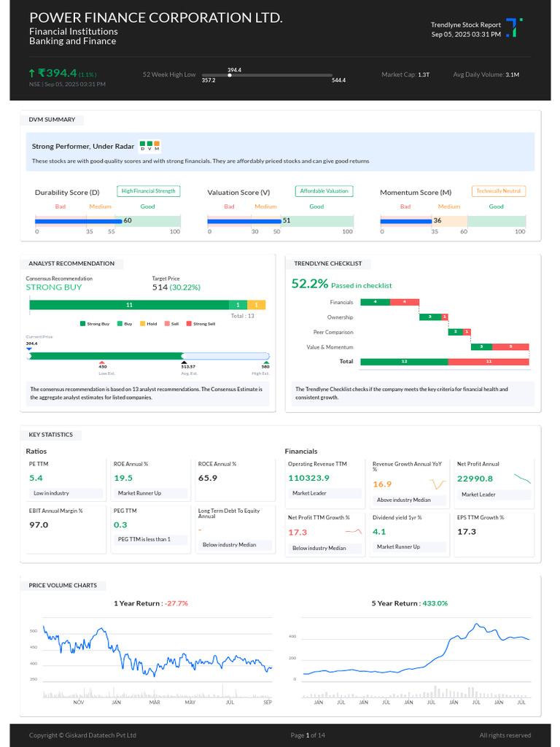Click the Market Cap 1.3T text
Image resolution: width=560 pixels, height=747 pixels.
(x=405, y=75)
